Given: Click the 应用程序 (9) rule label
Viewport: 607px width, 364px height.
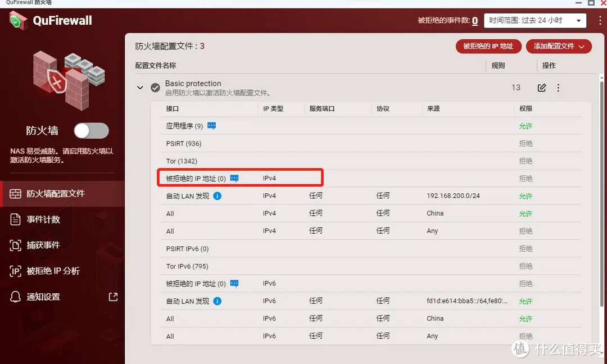Looking at the screenshot, I should pyautogui.click(x=185, y=126).
